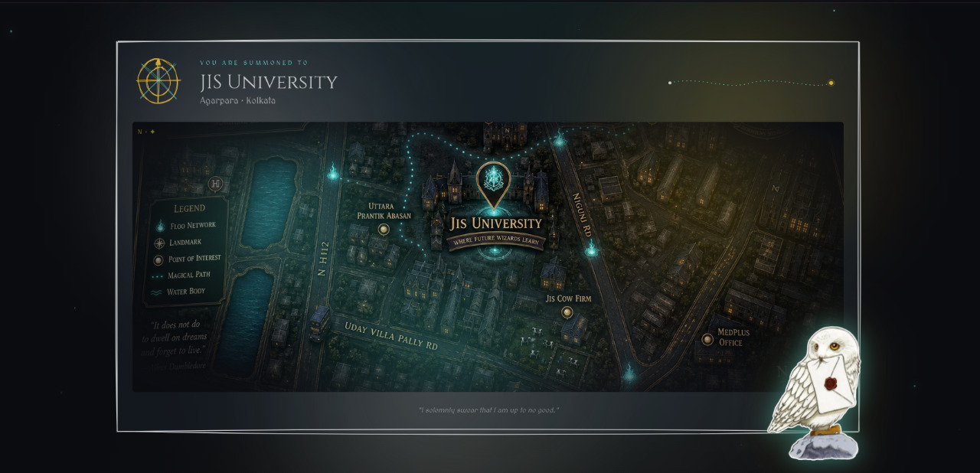980x473 pixels.
Task: Select the JIS University map pin
Action: [494, 185]
